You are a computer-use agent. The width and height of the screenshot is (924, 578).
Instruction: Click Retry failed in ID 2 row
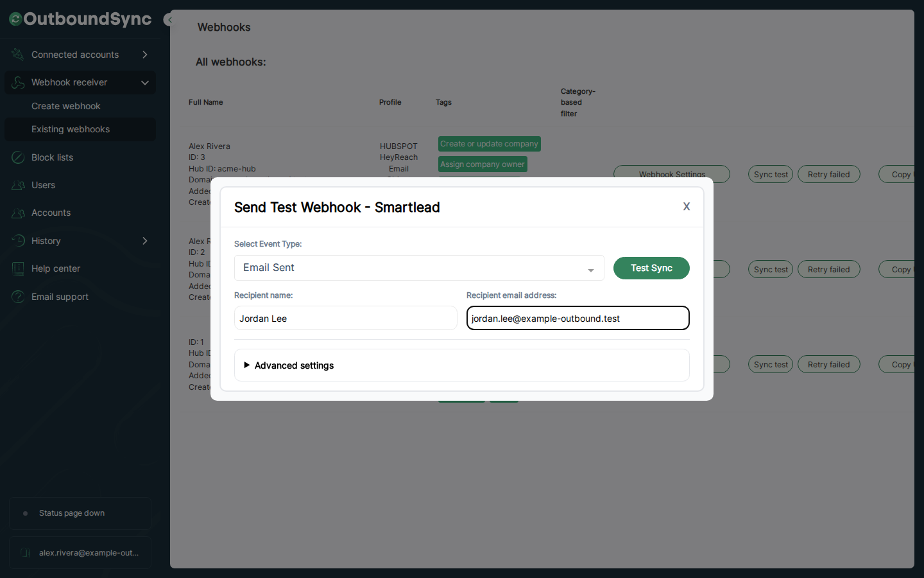pos(828,269)
